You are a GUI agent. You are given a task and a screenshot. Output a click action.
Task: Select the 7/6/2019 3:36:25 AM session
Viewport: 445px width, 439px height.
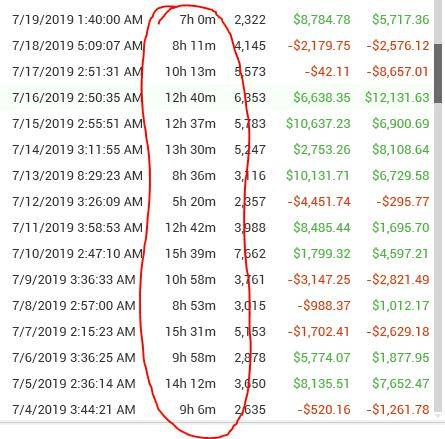coord(217,358)
